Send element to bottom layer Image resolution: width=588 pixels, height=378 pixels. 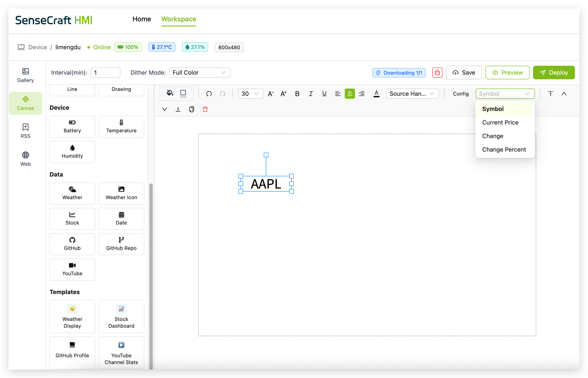pos(178,109)
